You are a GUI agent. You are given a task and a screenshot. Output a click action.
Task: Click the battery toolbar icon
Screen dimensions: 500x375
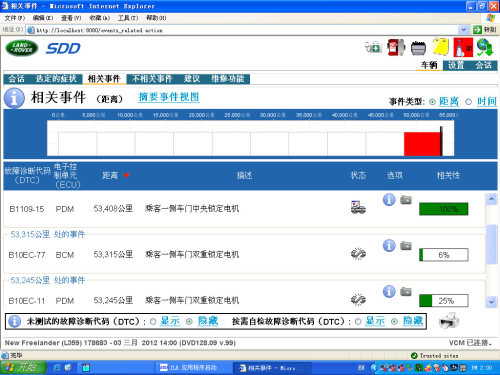(418, 48)
